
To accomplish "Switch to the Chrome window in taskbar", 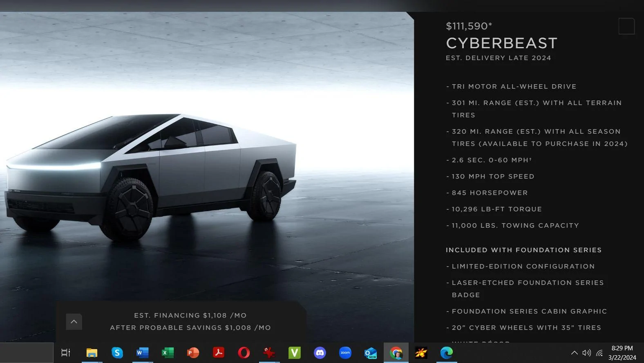I will pyautogui.click(x=396, y=352).
